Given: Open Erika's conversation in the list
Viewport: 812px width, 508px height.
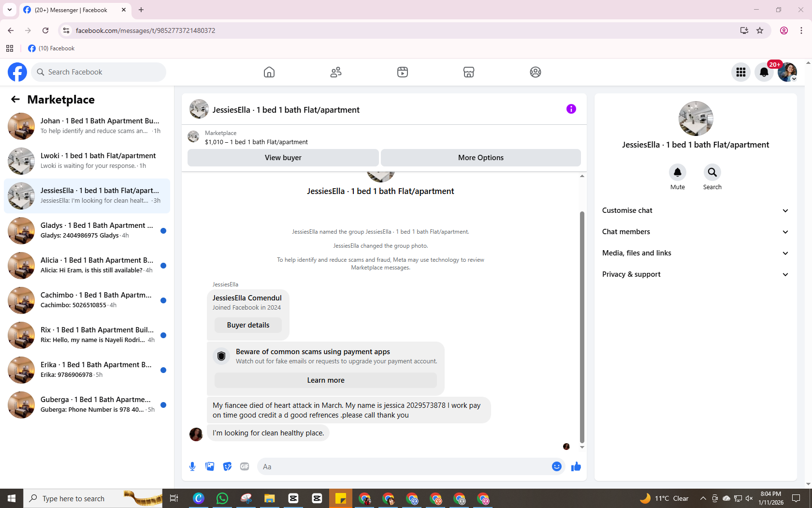Looking at the screenshot, I should 87,370.
